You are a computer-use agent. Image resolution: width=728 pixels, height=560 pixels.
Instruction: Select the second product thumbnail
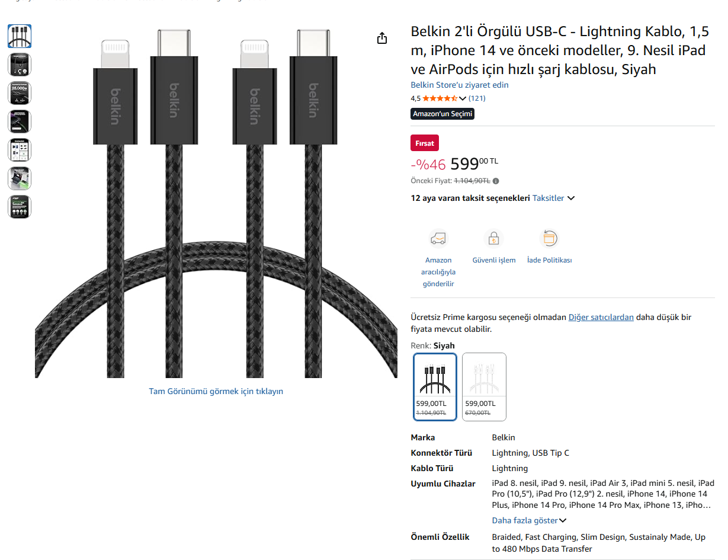coord(20,65)
